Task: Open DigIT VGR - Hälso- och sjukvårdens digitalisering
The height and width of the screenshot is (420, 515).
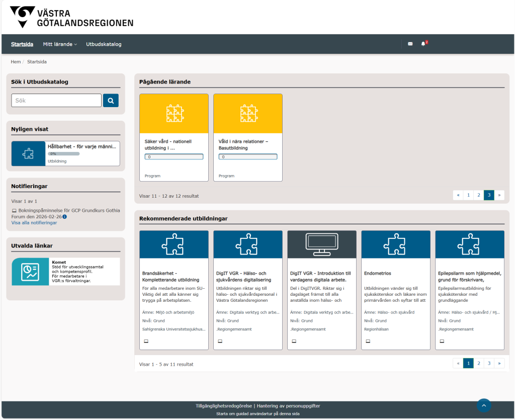Action: pyautogui.click(x=243, y=277)
